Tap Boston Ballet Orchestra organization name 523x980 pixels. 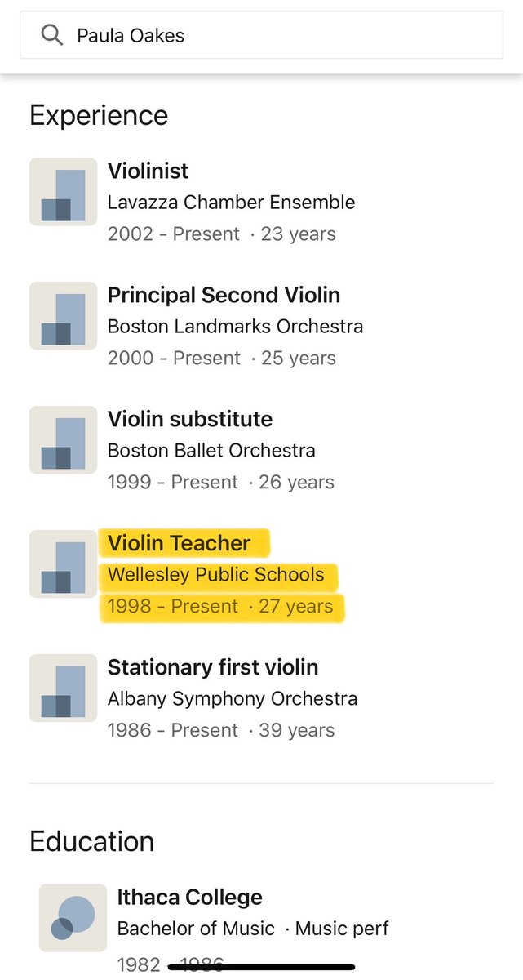(211, 450)
